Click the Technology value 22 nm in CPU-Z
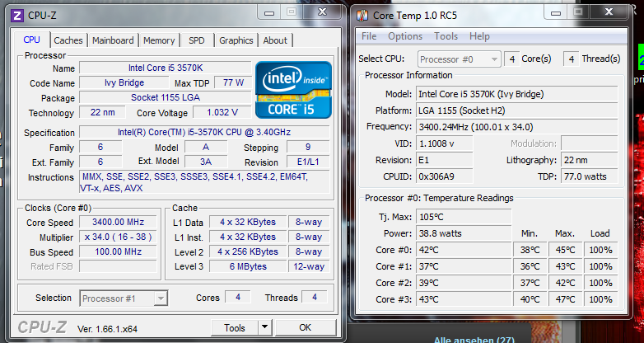The height and width of the screenshot is (343, 644). [102, 112]
